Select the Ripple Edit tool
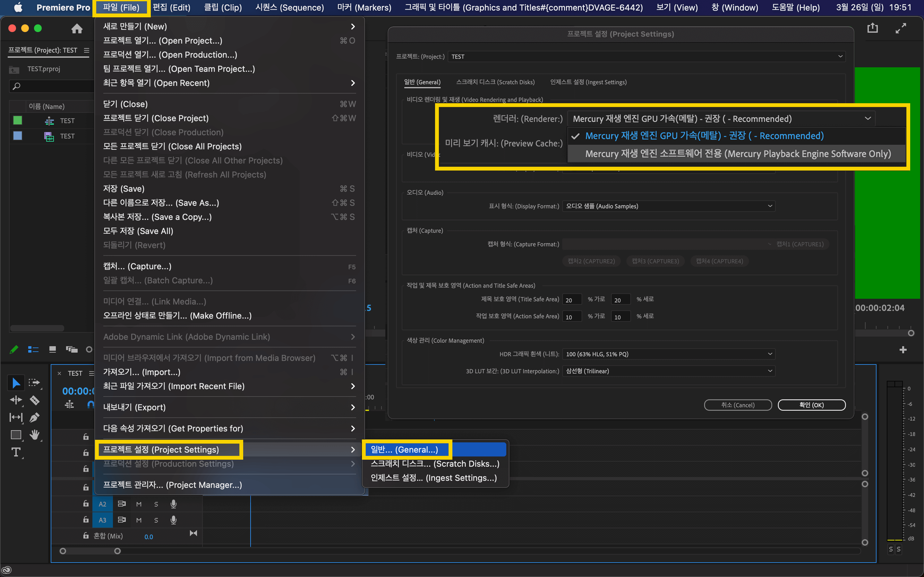Image resolution: width=924 pixels, height=577 pixels. coord(16,400)
